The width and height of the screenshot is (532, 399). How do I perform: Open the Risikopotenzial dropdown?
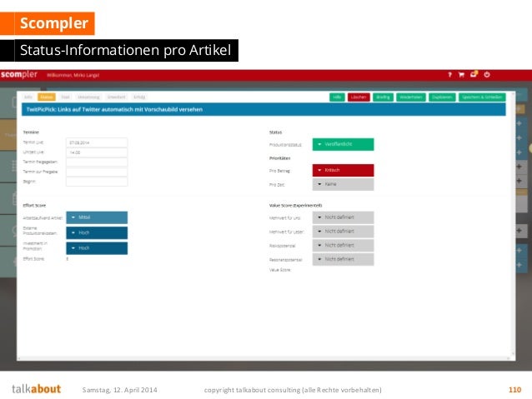pos(343,245)
